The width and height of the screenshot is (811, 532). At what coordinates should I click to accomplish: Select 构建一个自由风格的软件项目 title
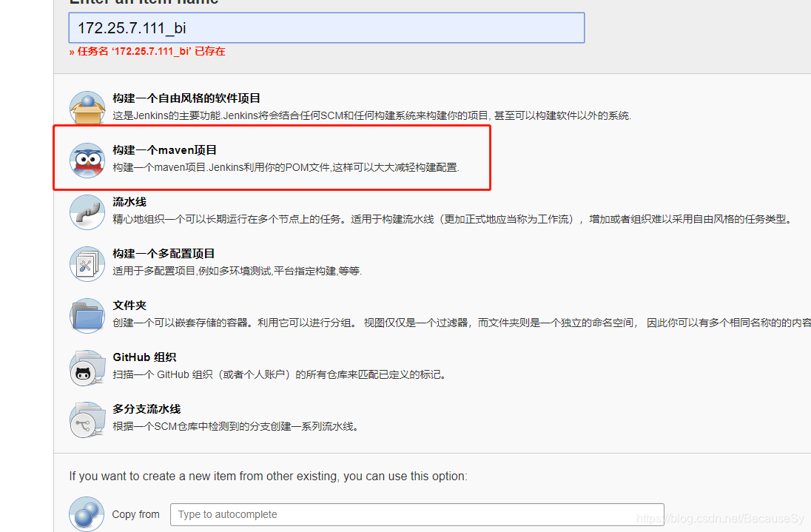click(186, 98)
